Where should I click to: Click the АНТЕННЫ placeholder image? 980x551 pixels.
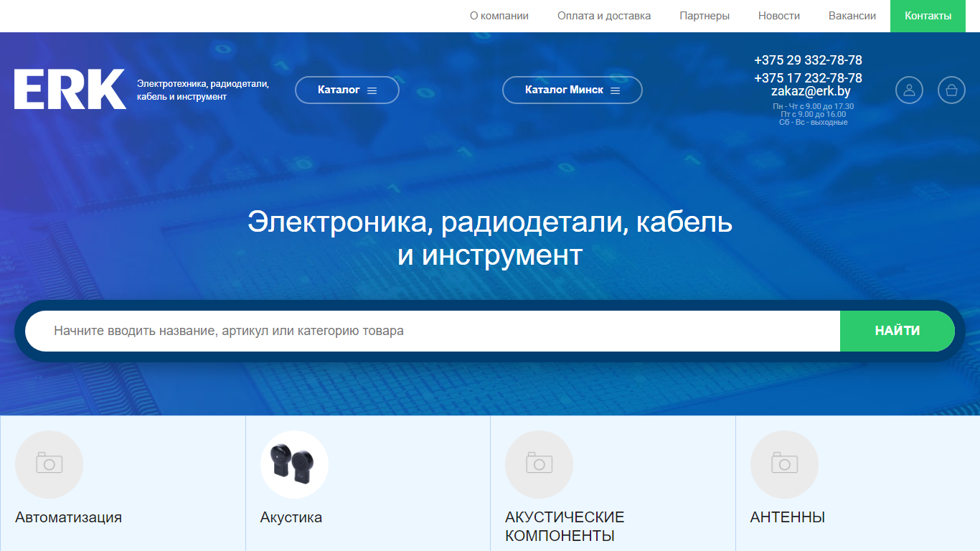(784, 464)
